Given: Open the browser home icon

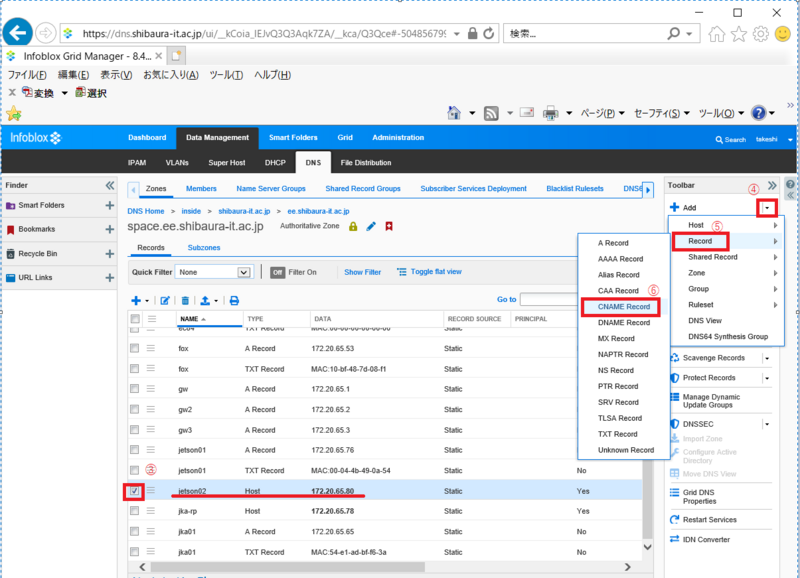Looking at the screenshot, I should tap(717, 34).
